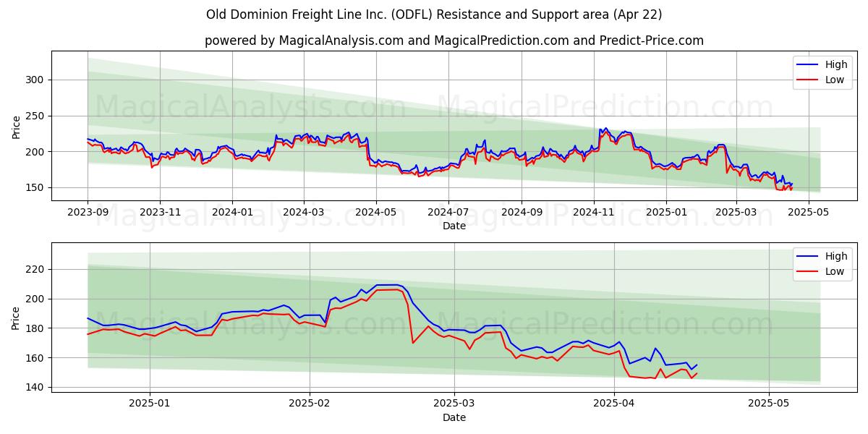Click 'High' in the upper chart legend
The image size is (868, 434).
[x=836, y=64]
